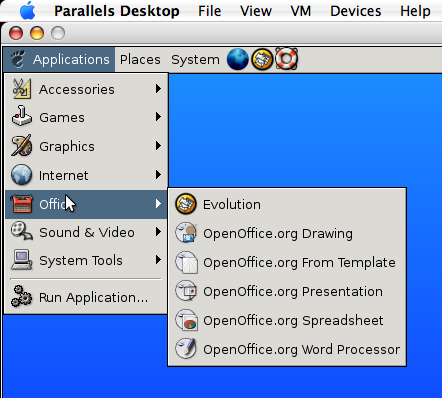
Task: Open the System menu in panel
Action: (195, 60)
